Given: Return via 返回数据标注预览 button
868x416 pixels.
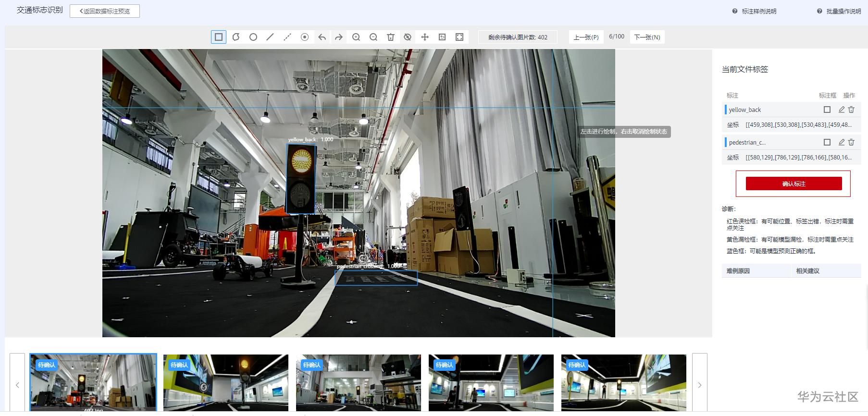Looking at the screenshot, I should (x=105, y=11).
